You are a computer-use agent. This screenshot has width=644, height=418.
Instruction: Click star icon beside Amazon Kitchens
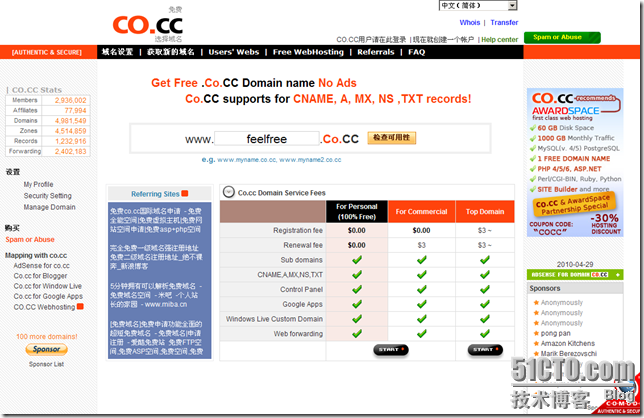click(536, 343)
